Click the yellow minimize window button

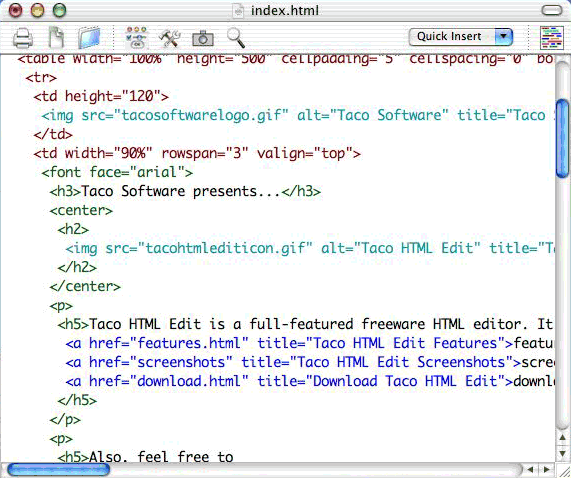point(38,10)
